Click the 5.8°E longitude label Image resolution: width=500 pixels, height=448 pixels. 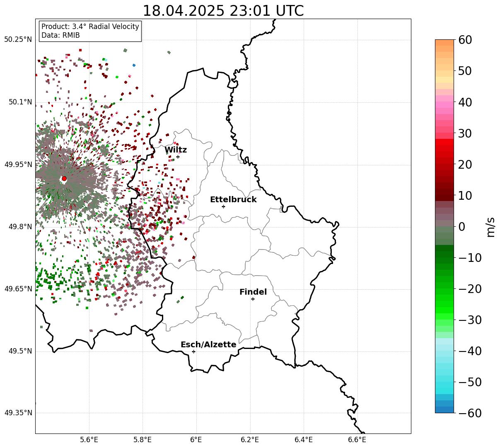[x=143, y=440]
